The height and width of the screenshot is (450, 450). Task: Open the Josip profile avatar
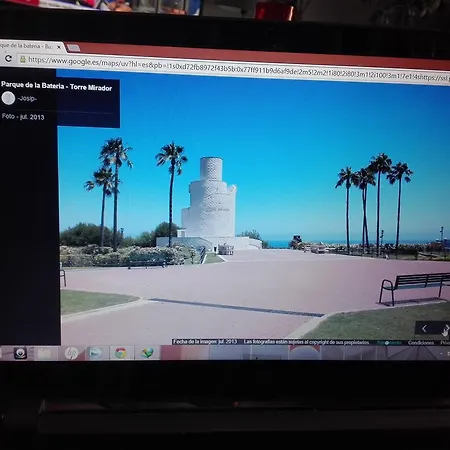tap(8, 98)
